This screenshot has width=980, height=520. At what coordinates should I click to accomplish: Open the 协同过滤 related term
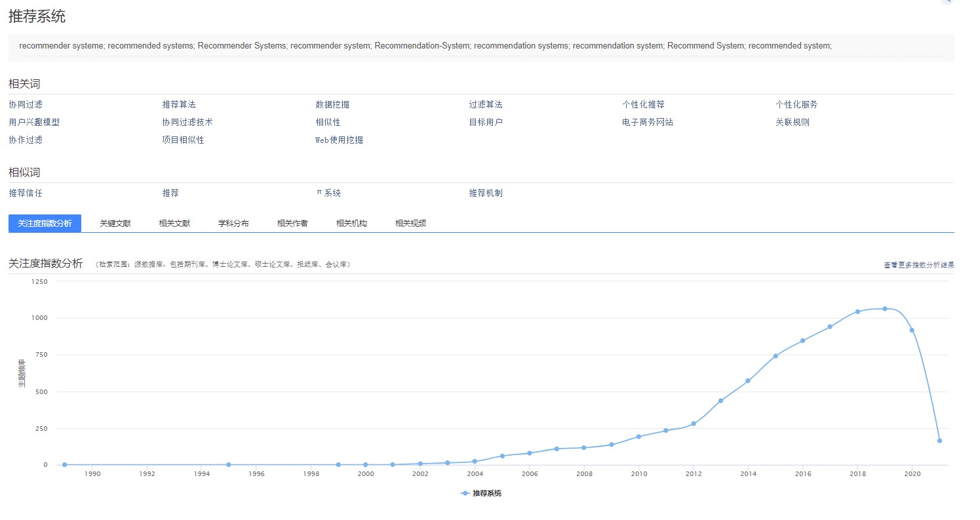[x=26, y=104]
